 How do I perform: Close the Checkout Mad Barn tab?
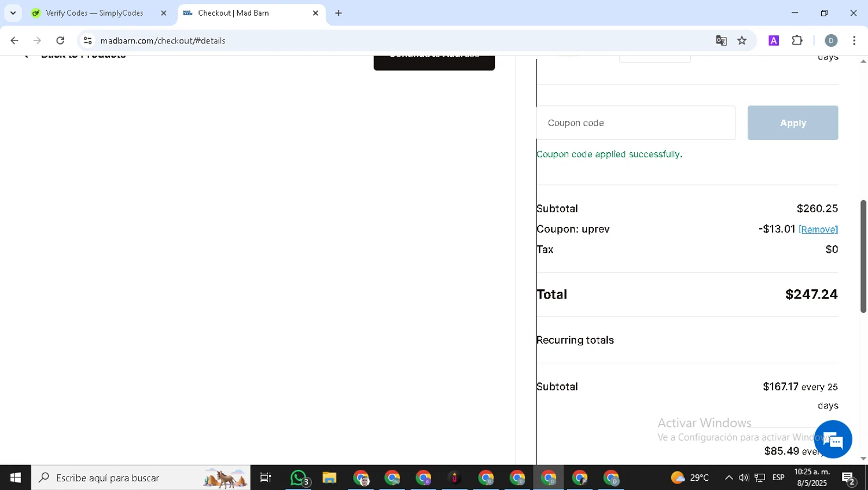[x=315, y=13]
